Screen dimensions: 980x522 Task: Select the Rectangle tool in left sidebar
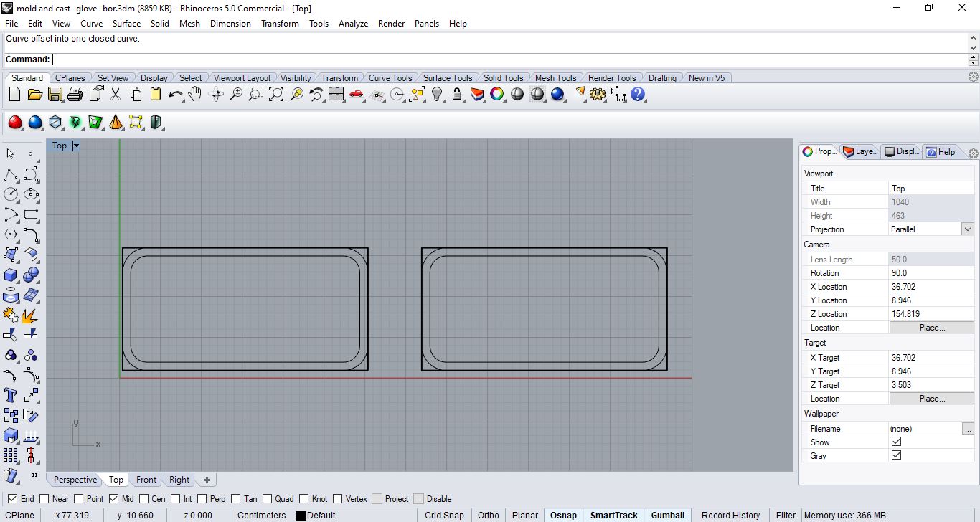pyautogui.click(x=31, y=214)
